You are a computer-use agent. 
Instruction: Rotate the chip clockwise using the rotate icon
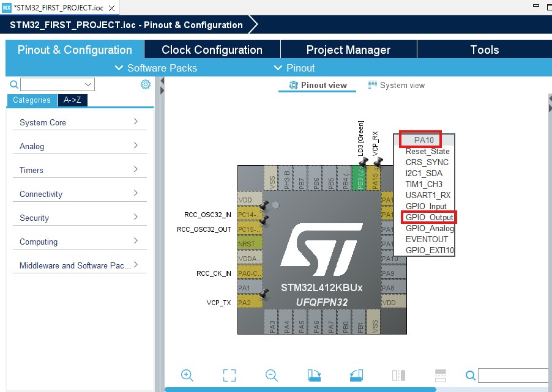[x=313, y=375]
